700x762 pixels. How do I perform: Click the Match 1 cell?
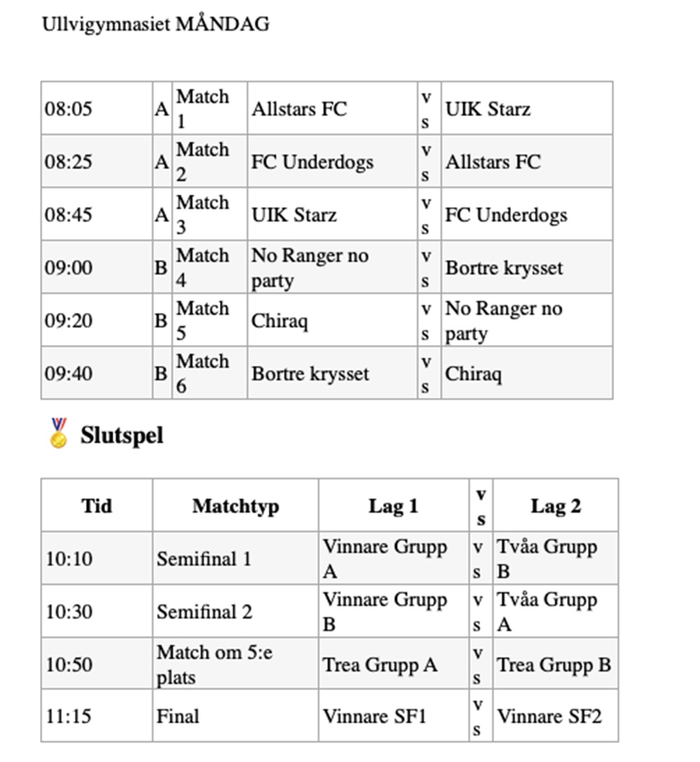pyautogui.click(x=202, y=108)
